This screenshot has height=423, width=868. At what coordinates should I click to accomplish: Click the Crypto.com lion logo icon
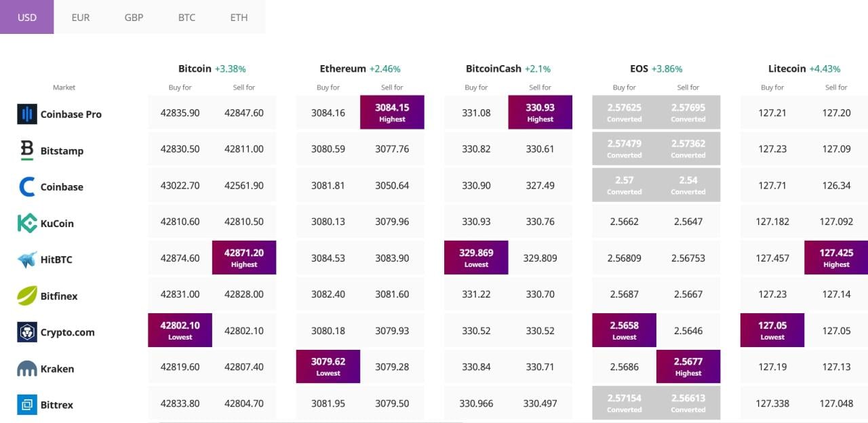coord(27,332)
